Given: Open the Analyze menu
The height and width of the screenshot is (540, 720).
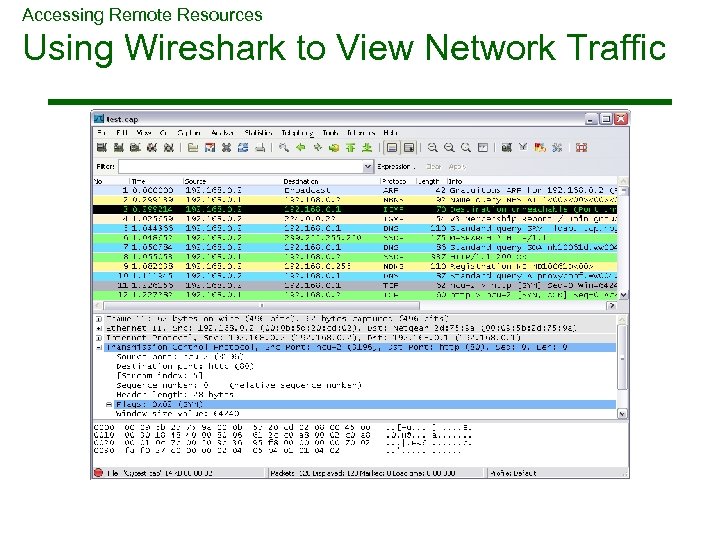Looking at the screenshot, I should 222,133.
